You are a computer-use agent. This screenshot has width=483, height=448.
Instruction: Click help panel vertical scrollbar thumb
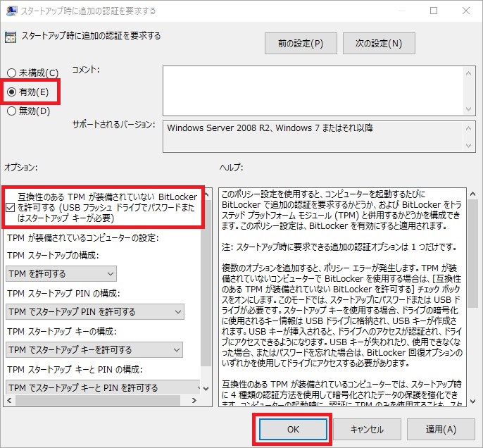tap(473, 254)
